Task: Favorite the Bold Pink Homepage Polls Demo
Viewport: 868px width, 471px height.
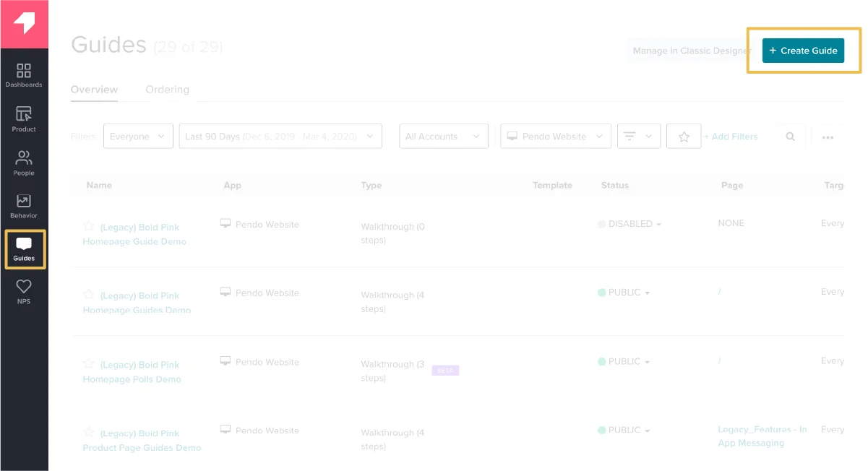Action: point(89,364)
